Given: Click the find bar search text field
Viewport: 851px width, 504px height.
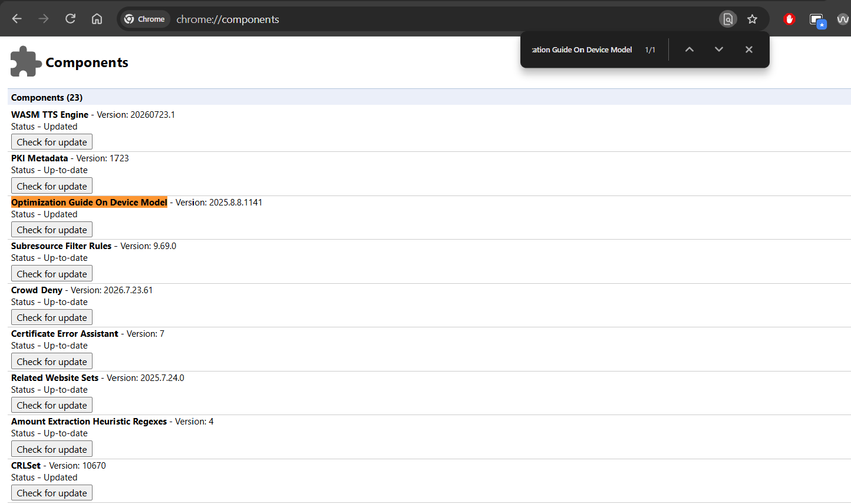Looking at the screenshot, I should pos(582,49).
